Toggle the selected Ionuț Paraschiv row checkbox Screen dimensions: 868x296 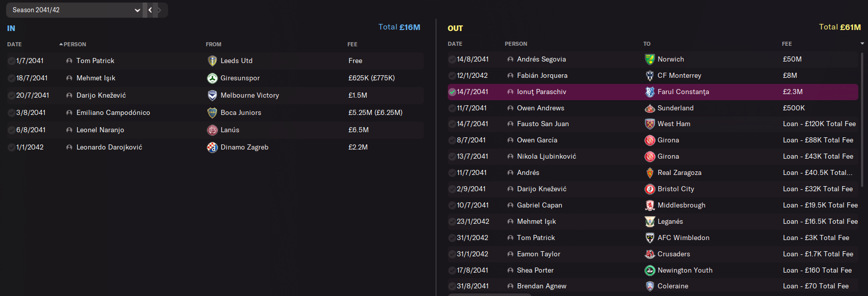(452, 92)
